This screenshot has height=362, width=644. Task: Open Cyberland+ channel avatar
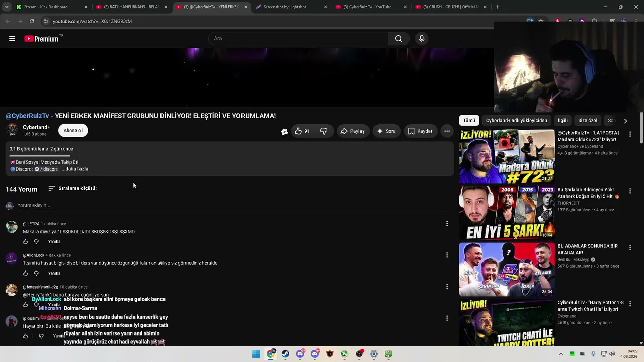click(x=12, y=130)
